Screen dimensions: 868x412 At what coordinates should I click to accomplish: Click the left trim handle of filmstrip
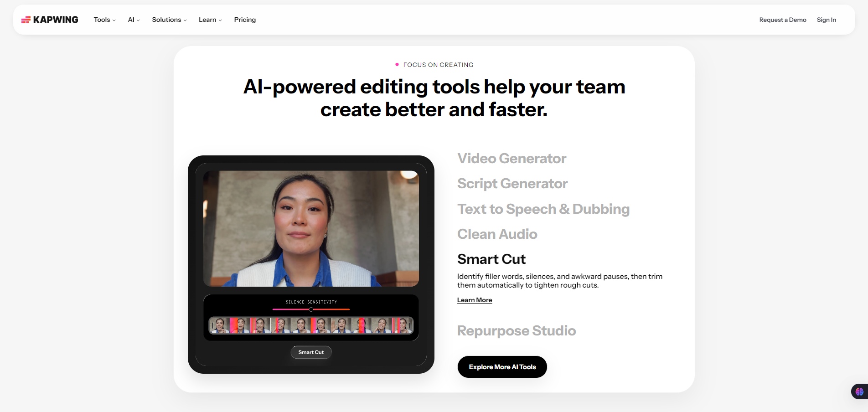212,325
